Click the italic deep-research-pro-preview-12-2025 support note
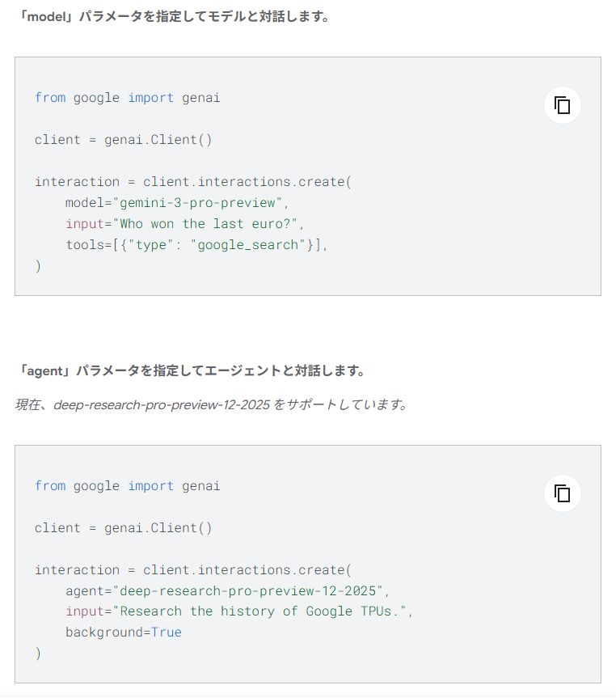The width and height of the screenshot is (616, 698). click(211, 404)
